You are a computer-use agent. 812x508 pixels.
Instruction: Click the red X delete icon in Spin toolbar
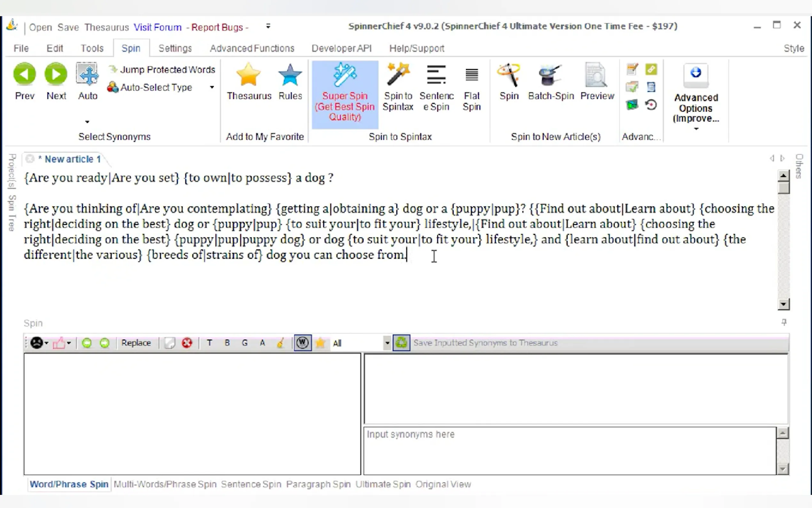[187, 343]
